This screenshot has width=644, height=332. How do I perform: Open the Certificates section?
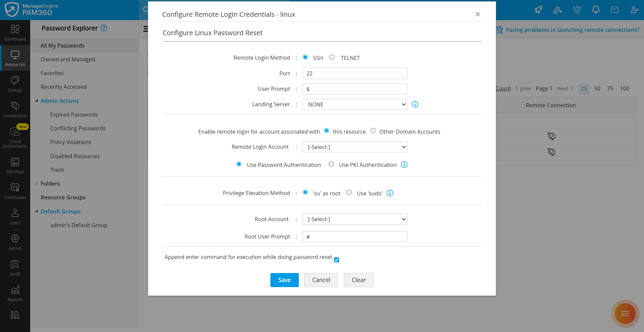pos(15,190)
